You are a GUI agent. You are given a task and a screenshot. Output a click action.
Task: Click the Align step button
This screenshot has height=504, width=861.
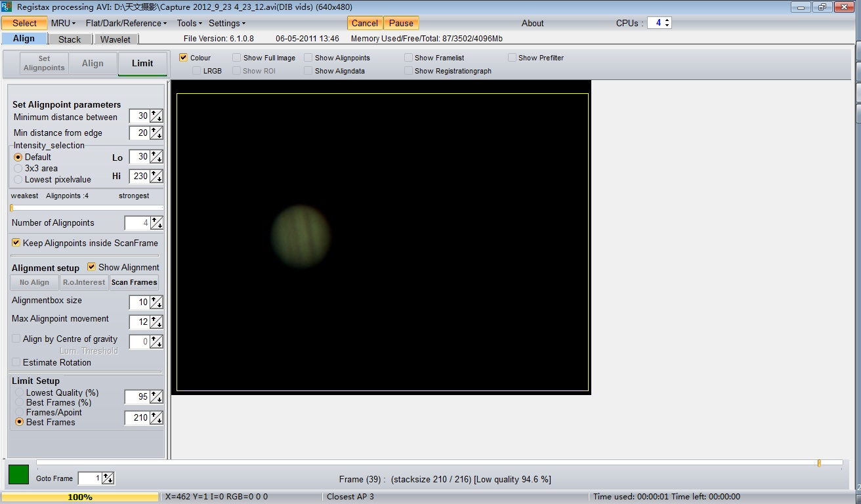coord(93,63)
